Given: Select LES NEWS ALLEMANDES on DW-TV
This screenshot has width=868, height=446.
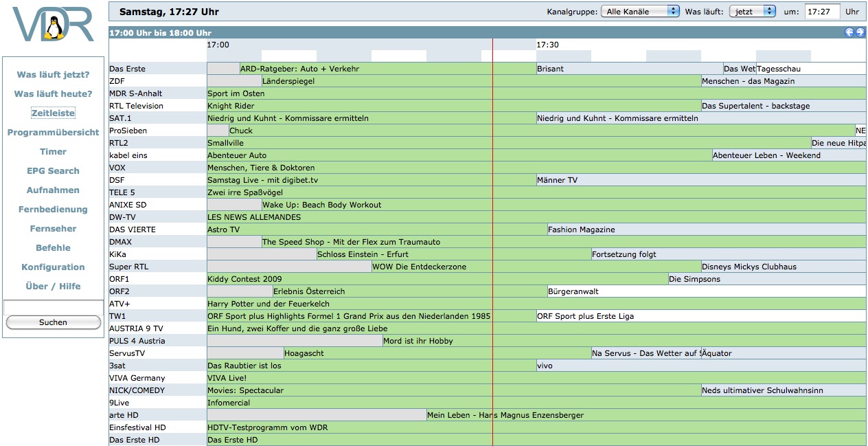Looking at the screenshot, I should pos(536,217).
